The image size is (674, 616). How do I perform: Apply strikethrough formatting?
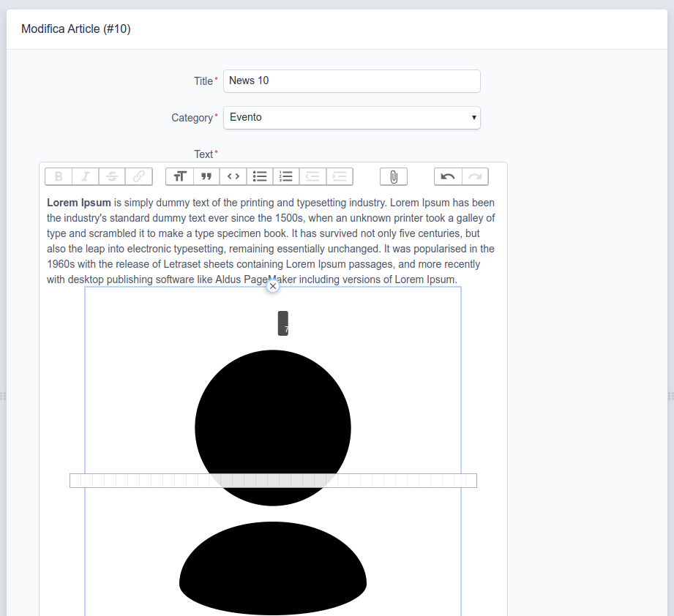[111, 176]
